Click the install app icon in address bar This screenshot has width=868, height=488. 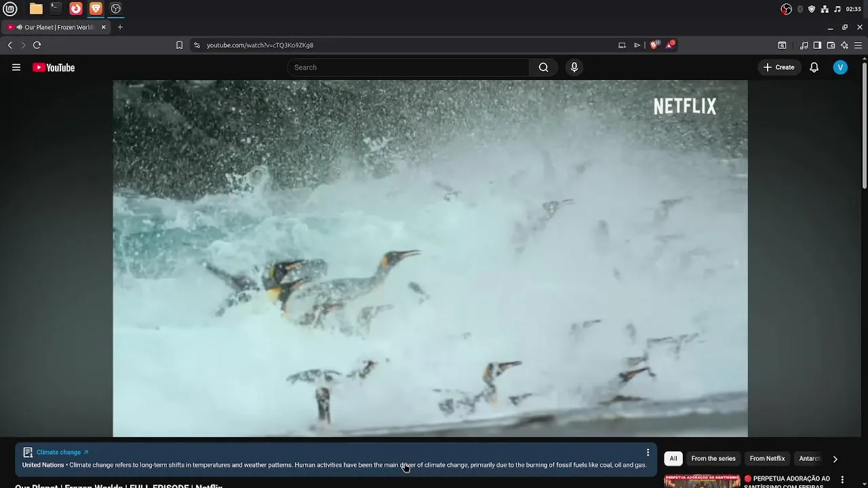point(622,45)
